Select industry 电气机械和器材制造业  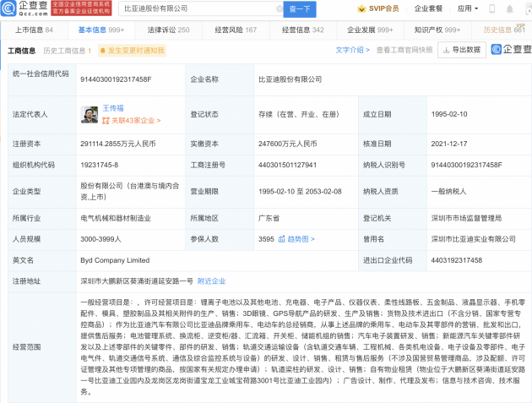click(x=116, y=218)
